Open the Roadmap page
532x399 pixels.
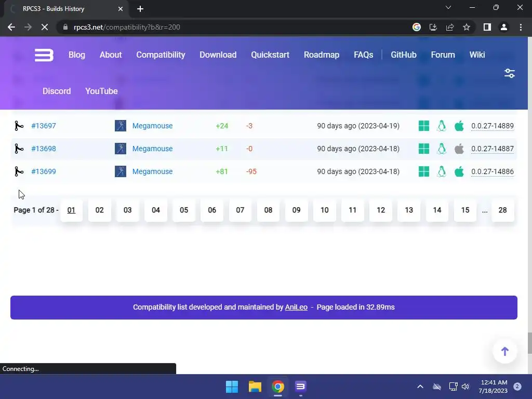tap(322, 55)
